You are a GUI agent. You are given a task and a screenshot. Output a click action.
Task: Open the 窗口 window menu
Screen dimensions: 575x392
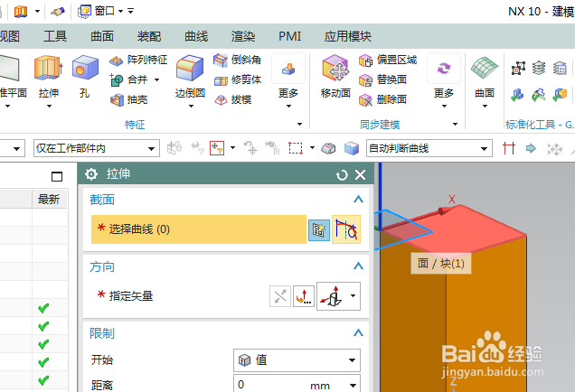pyautogui.click(x=101, y=11)
